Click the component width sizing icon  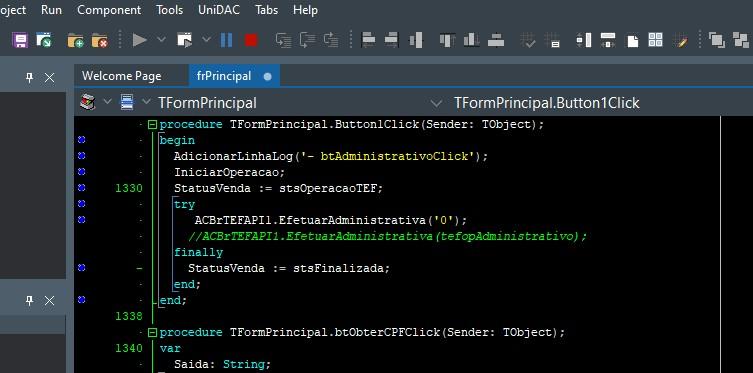pos(608,40)
